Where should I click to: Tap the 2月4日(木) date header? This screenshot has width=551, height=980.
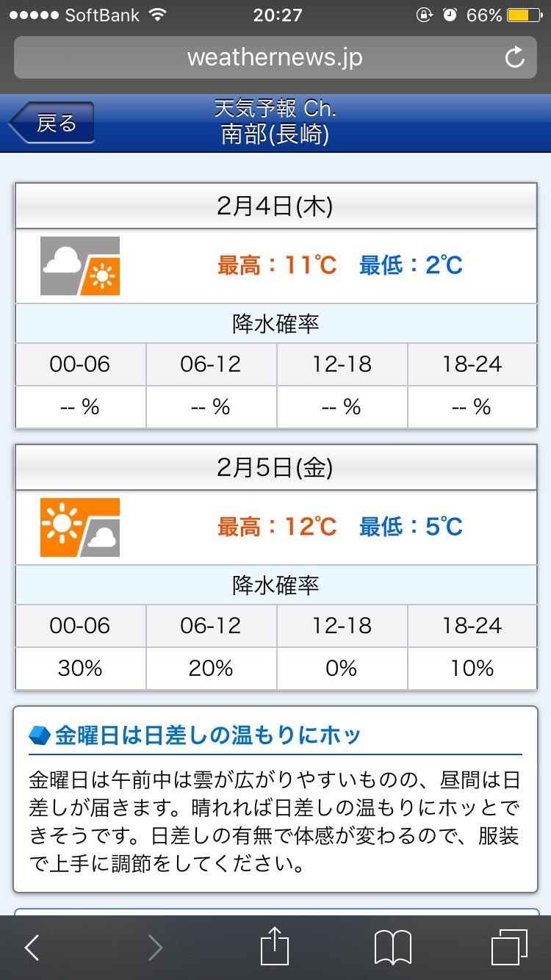click(x=275, y=206)
